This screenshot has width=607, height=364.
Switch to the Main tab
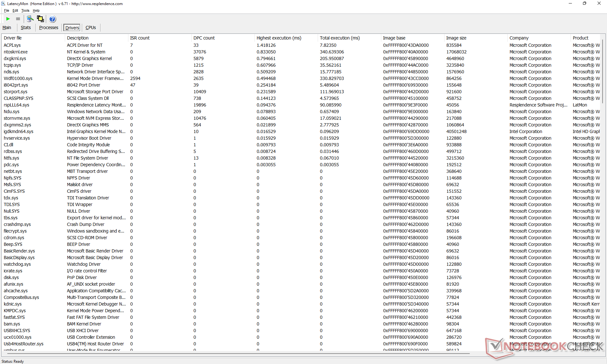tap(7, 27)
